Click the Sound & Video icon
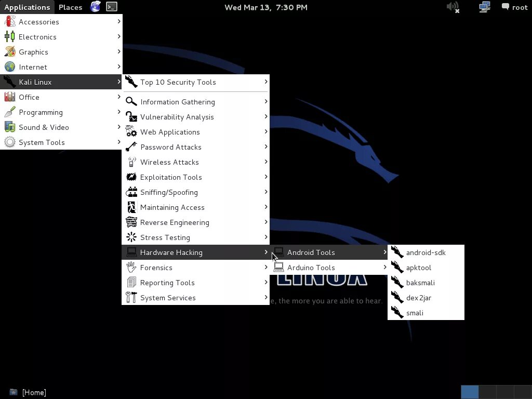The width and height of the screenshot is (532, 399). point(10,127)
